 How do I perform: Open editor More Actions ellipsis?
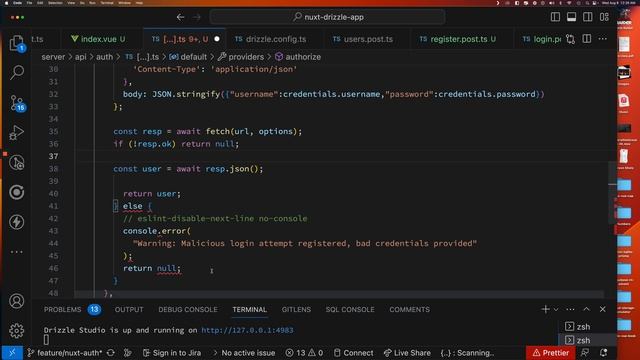pos(602,39)
